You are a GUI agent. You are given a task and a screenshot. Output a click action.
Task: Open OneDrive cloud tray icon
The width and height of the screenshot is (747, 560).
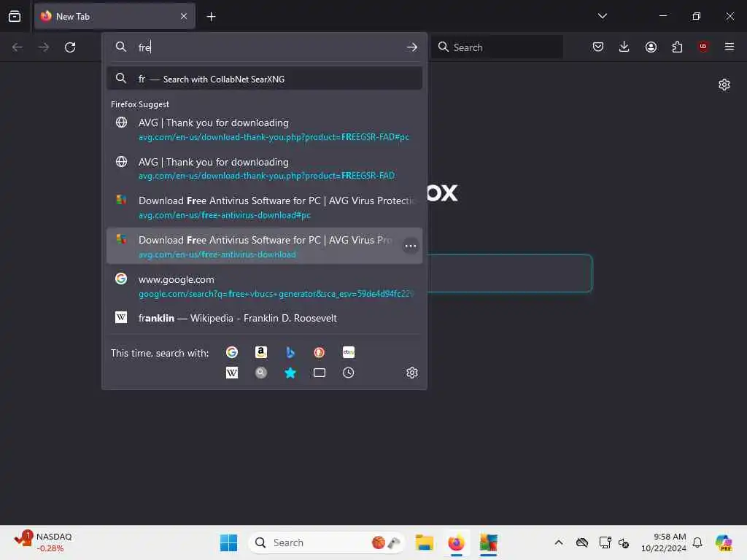click(x=581, y=542)
